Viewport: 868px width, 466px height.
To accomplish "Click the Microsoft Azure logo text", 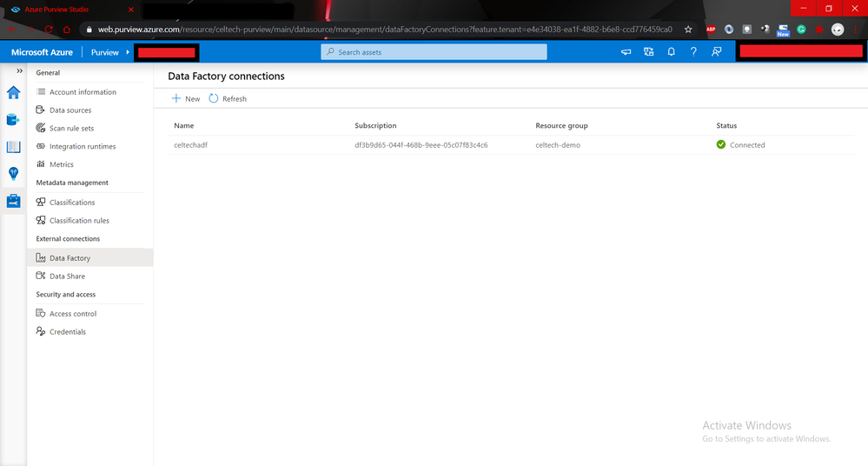I will 42,52.
